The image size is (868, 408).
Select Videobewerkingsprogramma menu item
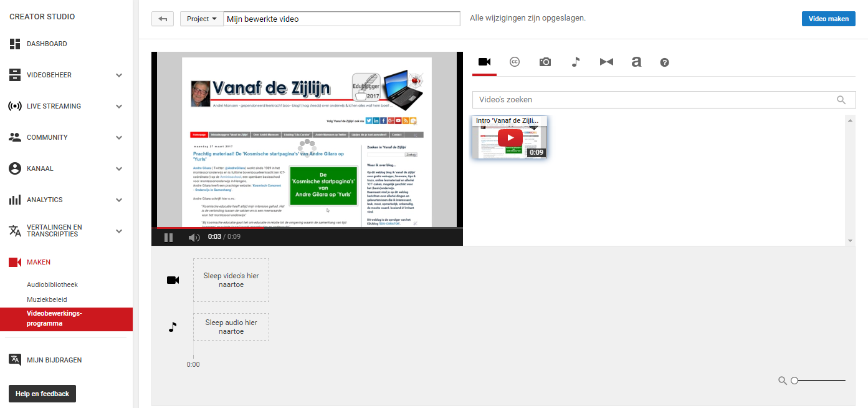(x=66, y=319)
